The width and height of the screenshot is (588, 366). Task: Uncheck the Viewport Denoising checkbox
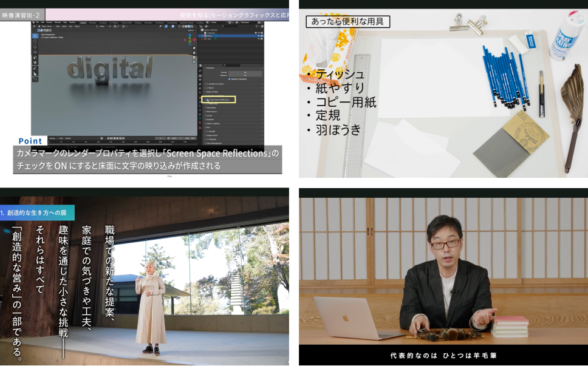pos(229,79)
